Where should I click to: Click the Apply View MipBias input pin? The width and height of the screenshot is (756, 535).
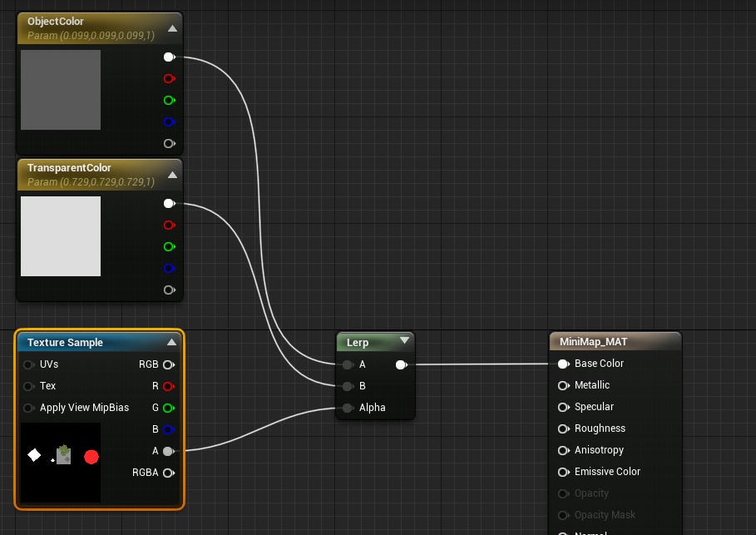pyautogui.click(x=30, y=408)
